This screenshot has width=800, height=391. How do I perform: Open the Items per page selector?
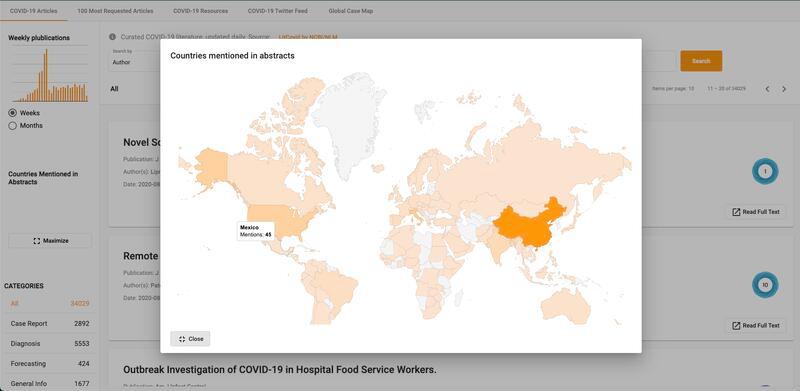pyautogui.click(x=673, y=89)
